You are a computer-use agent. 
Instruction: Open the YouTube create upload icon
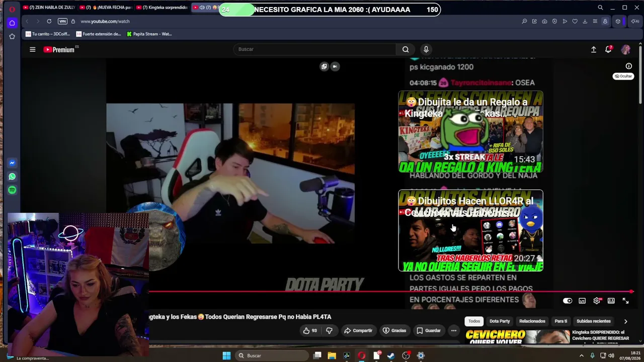[594, 49]
